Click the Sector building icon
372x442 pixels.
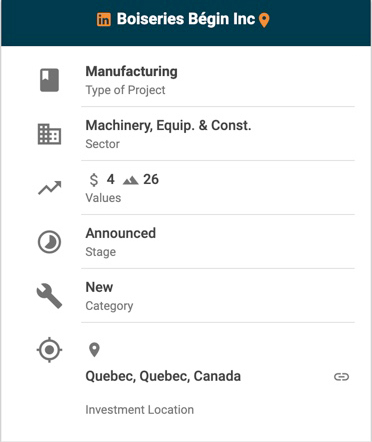click(x=49, y=134)
